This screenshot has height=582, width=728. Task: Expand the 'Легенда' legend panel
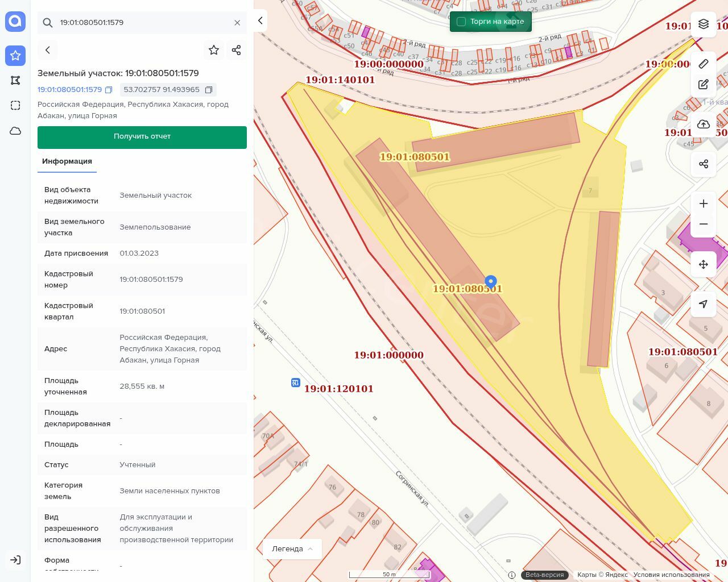[x=292, y=549]
